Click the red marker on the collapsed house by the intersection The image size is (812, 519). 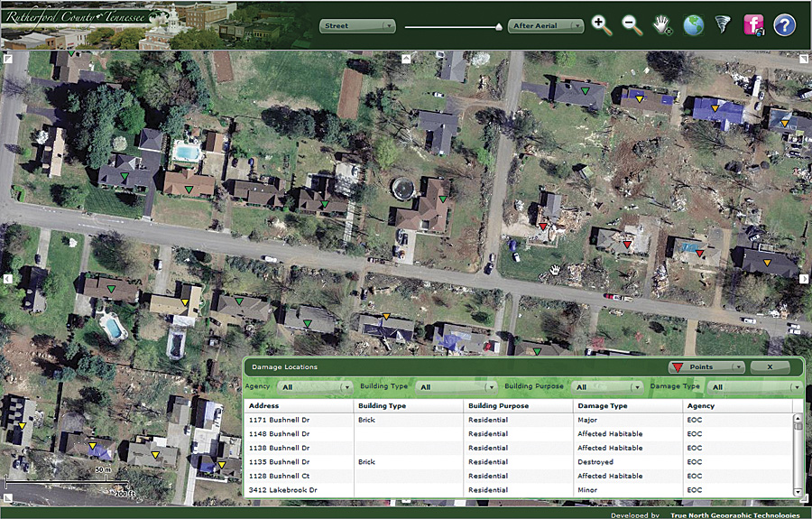(543, 227)
